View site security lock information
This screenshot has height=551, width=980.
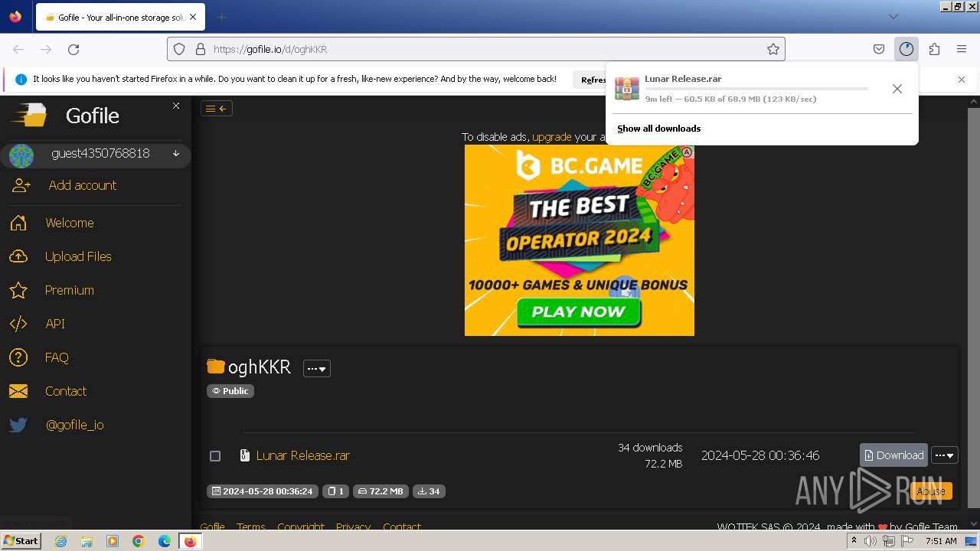[201, 49]
